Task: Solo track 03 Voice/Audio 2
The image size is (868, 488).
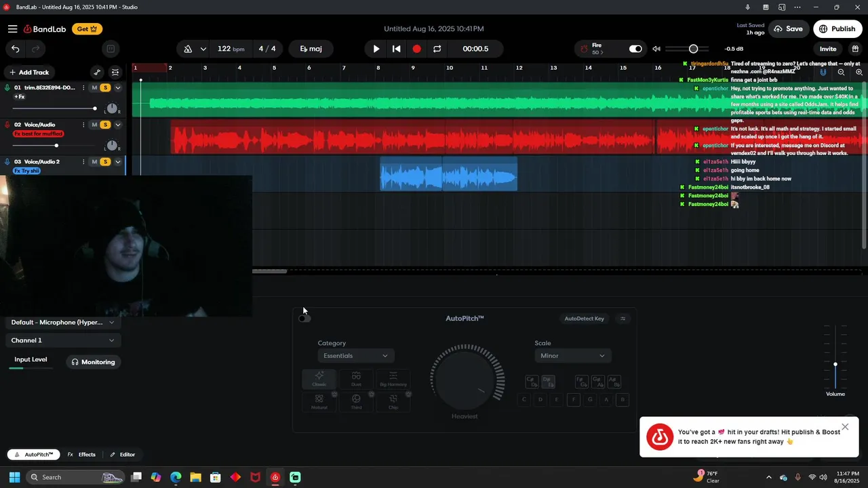Action: pyautogui.click(x=105, y=162)
